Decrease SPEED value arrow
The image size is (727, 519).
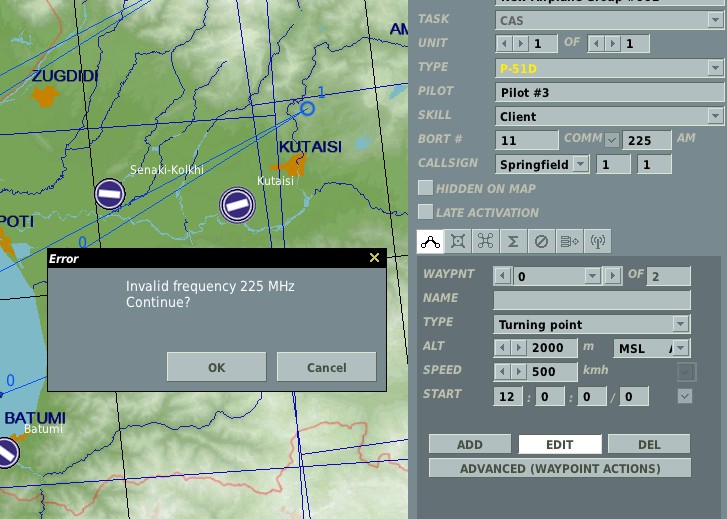(502, 371)
